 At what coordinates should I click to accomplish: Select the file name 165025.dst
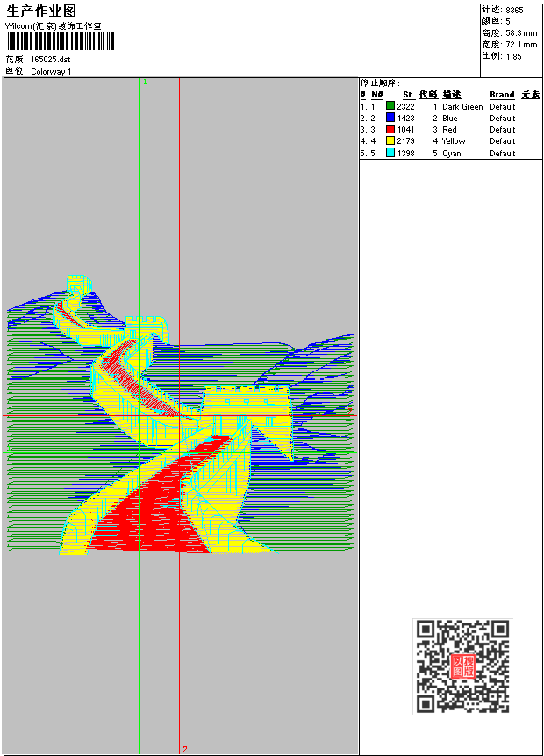[51, 60]
